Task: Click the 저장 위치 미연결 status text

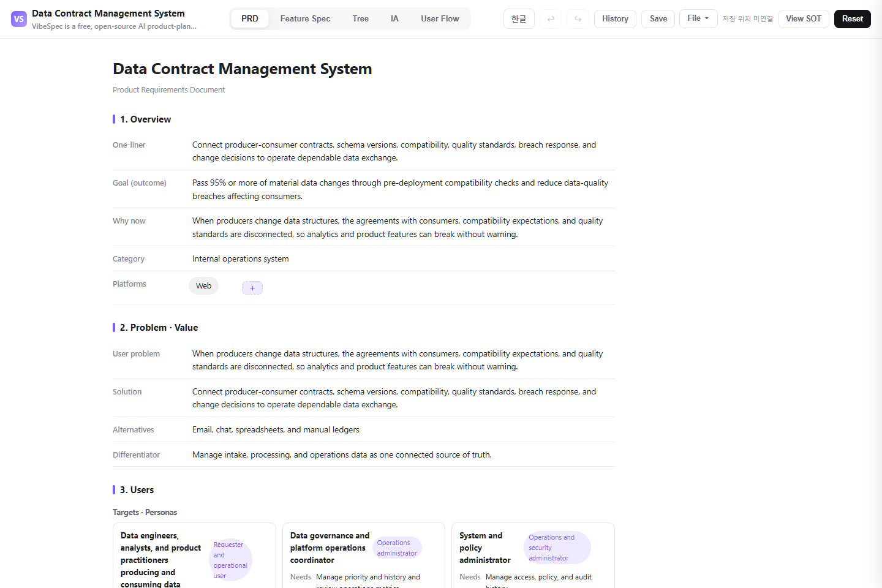Action: pos(747,19)
